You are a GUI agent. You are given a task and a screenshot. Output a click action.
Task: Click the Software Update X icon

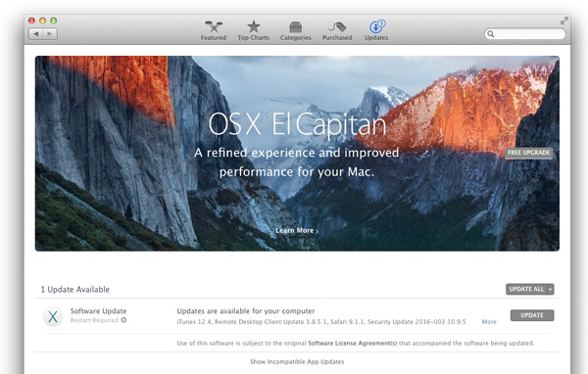[x=53, y=316]
